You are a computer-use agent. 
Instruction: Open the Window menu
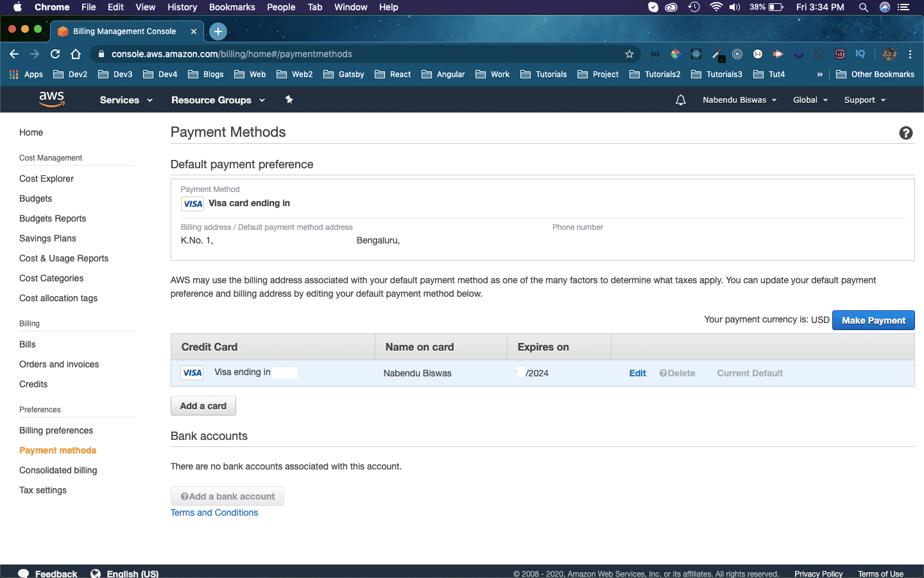[351, 7]
